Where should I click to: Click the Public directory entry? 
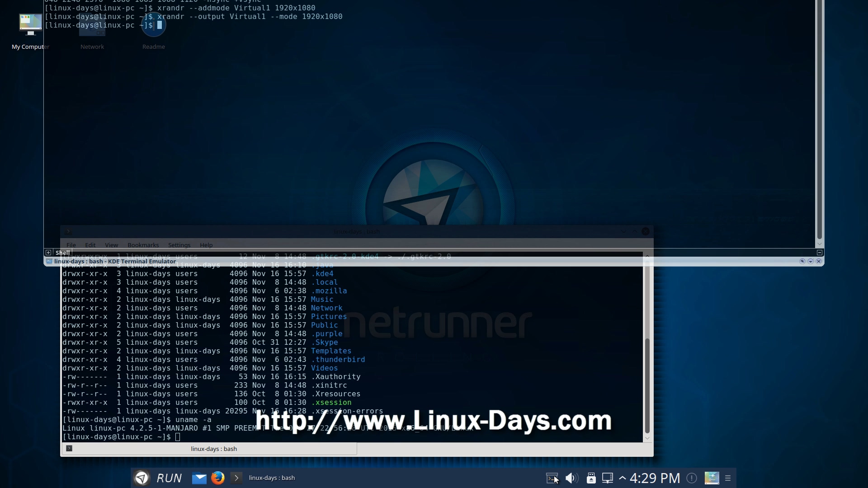[x=324, y=325]
